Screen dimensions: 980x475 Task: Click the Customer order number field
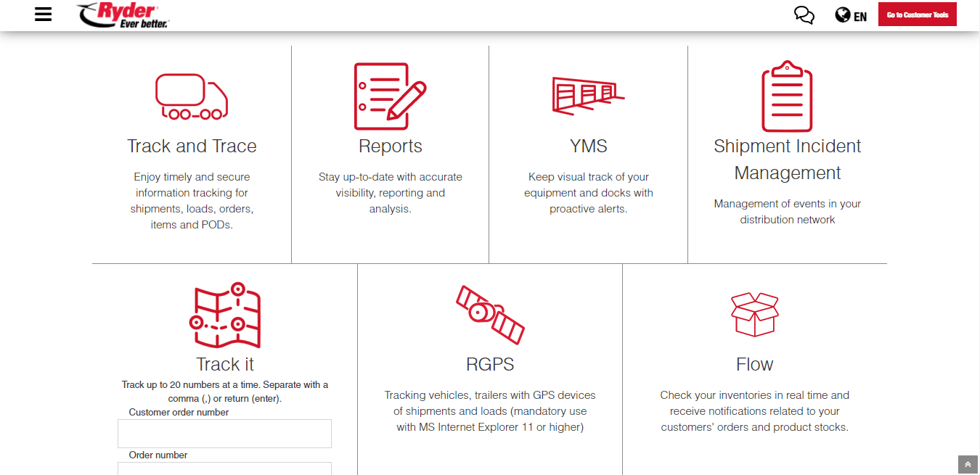(224, 434)
